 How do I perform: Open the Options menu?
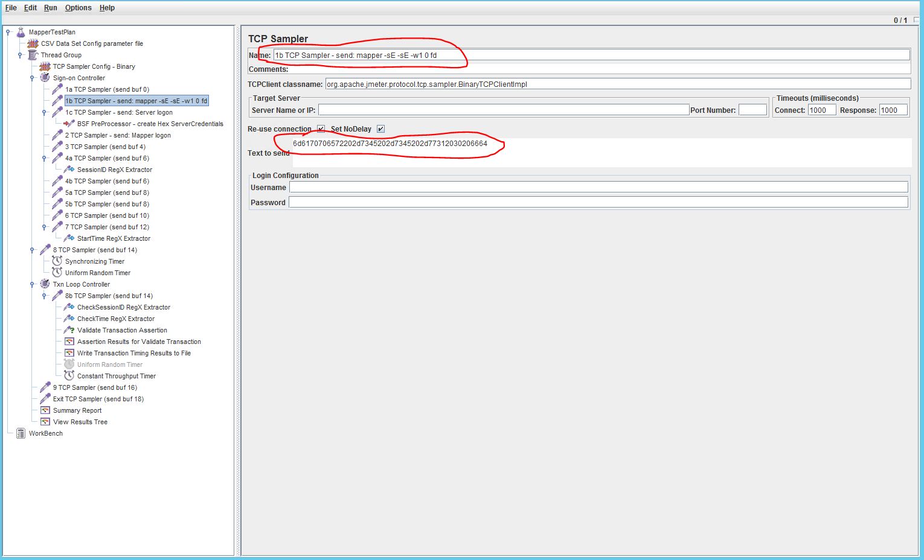coord(78,8)
